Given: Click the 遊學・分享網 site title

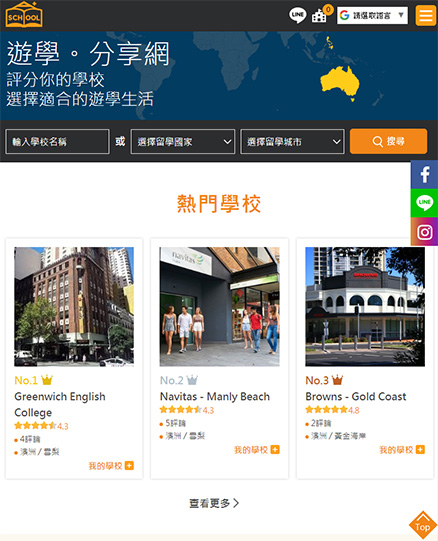Looking at the screenshot, I should coord(88,53).
